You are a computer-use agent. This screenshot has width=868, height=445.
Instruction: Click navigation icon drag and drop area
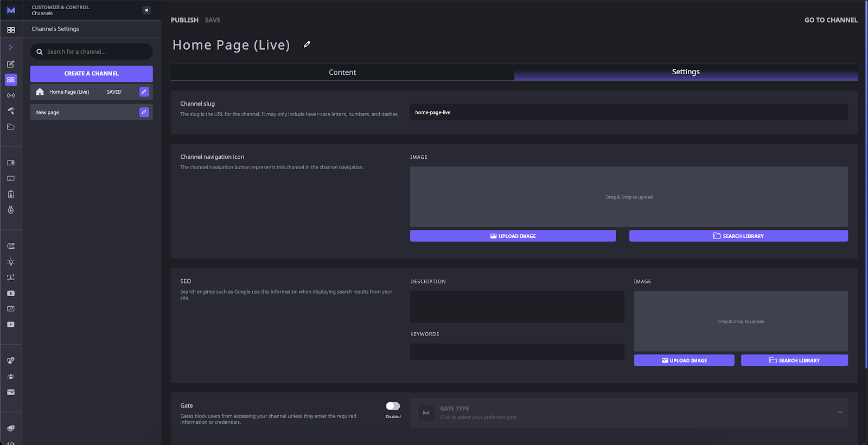pyautogui.click(x=629, y=197)
